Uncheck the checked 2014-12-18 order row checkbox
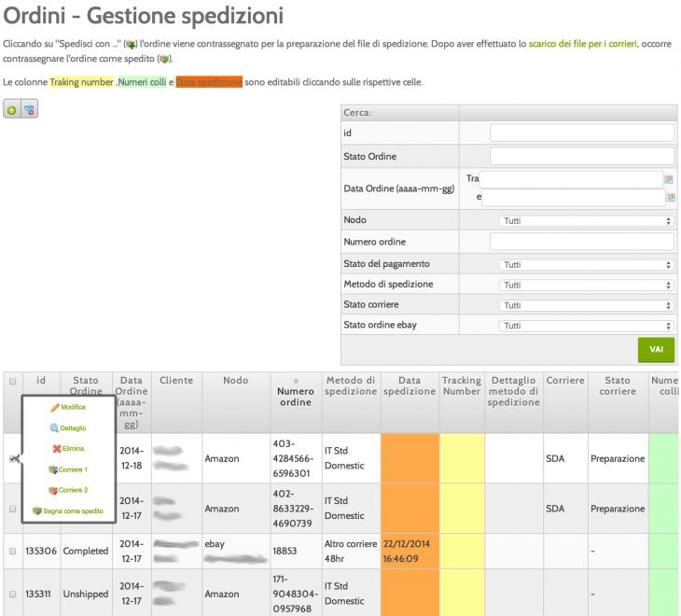This screenshot has width=681, height=616. (x=13, y=458)
